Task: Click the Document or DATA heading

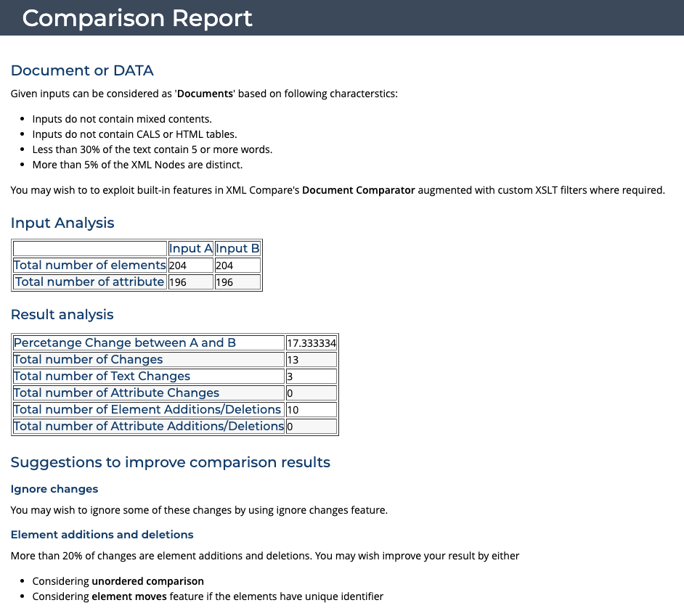Action: pos(82,70)
